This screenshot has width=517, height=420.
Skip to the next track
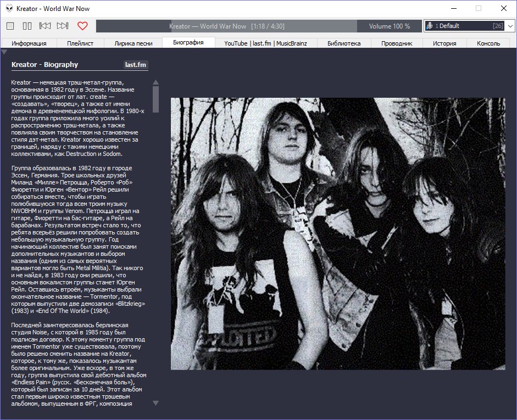coord(63,26)
